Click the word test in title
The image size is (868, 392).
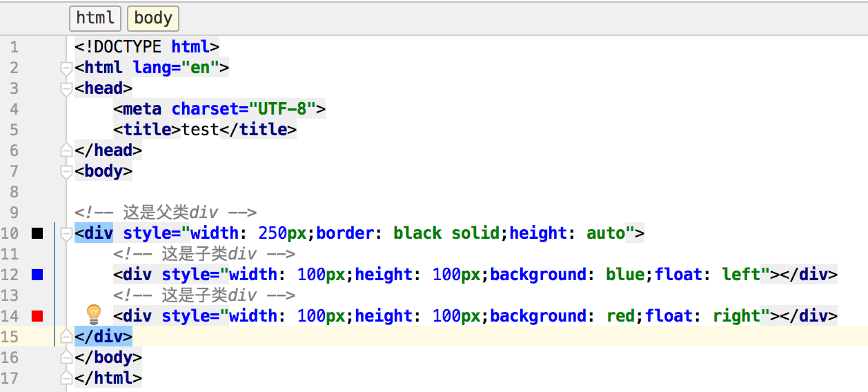coord(200,130)
